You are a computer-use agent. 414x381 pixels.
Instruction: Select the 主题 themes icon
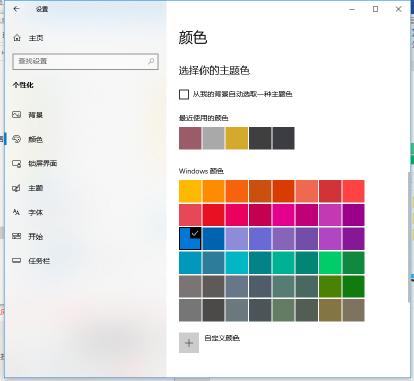coord(16,188)
